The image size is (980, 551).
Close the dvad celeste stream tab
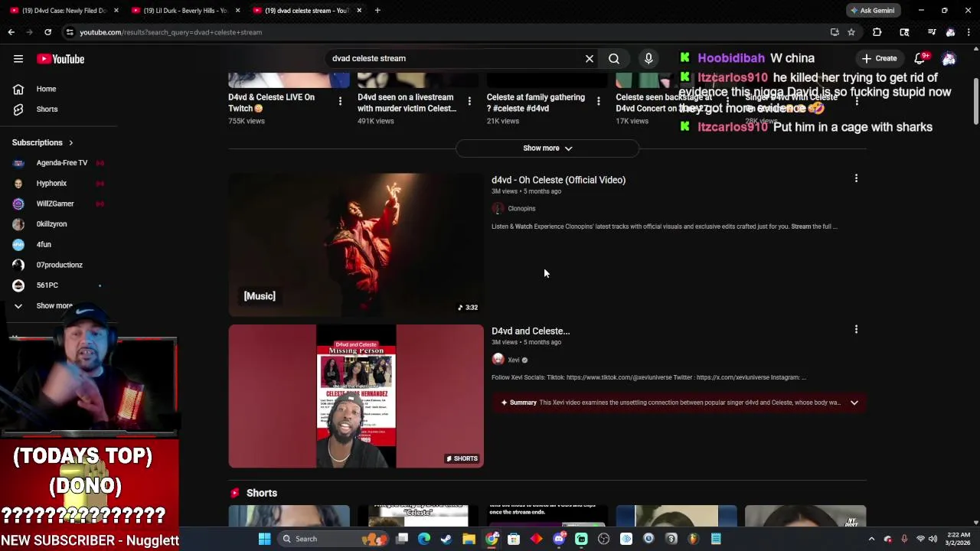pos(359,11)
